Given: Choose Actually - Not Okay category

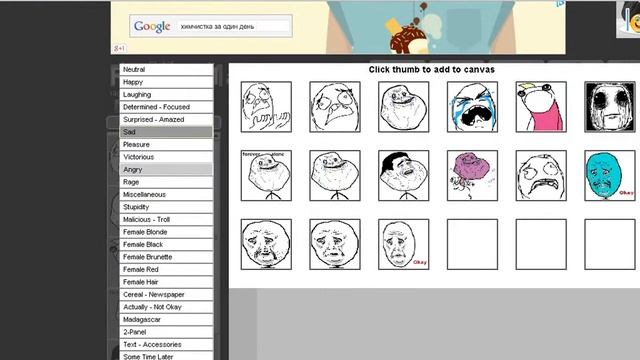Looking at the screenshot, I should click(166, 307).
